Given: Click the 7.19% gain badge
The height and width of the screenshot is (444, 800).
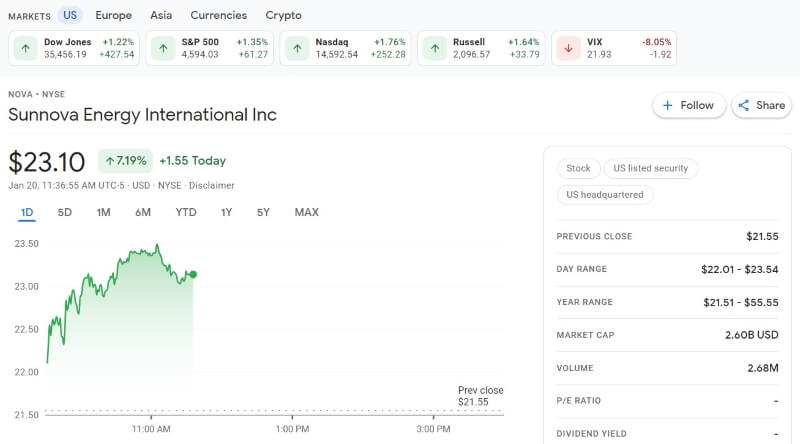Looking at the screenshot, I should (x=126, y=161).
